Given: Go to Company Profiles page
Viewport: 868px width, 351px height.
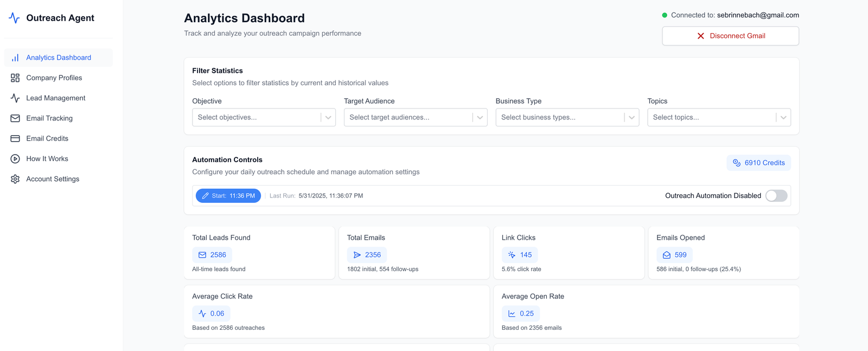Looking at the screenshot, I should pos(59,78).
